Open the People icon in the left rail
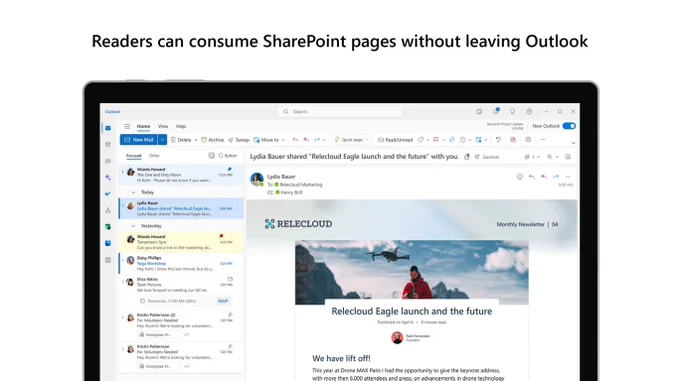Screen dimensions: 680x381 (108, 161)
